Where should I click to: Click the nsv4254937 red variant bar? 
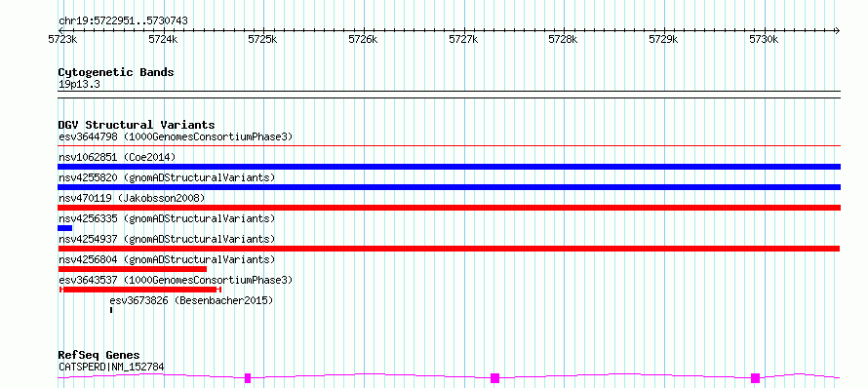coord(449,249)
